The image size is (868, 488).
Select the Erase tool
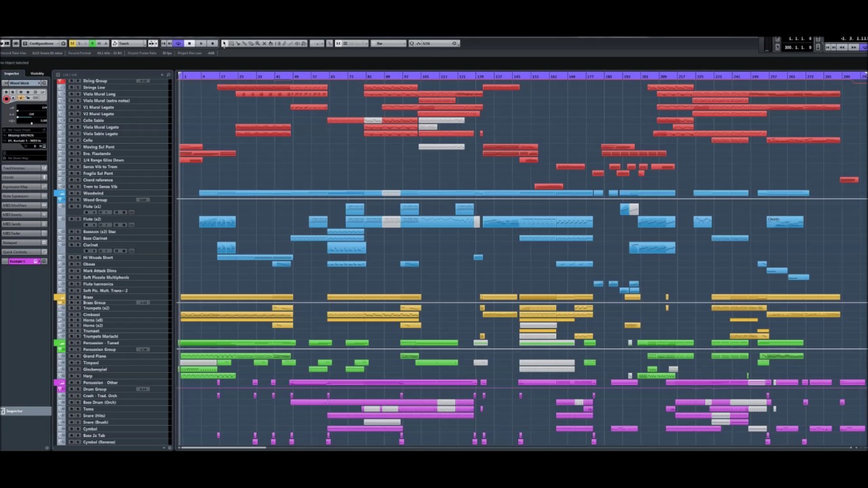[251, 43]
